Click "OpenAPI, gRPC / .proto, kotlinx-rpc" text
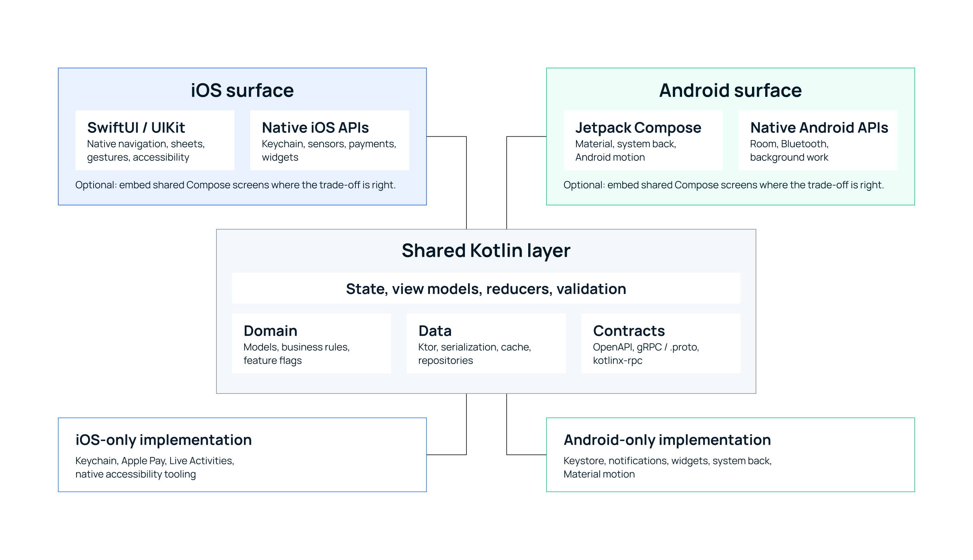 (x=646, y=354)
